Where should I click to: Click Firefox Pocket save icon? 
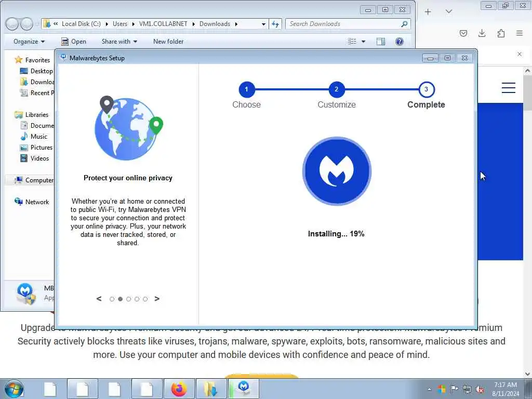(463, 33)
